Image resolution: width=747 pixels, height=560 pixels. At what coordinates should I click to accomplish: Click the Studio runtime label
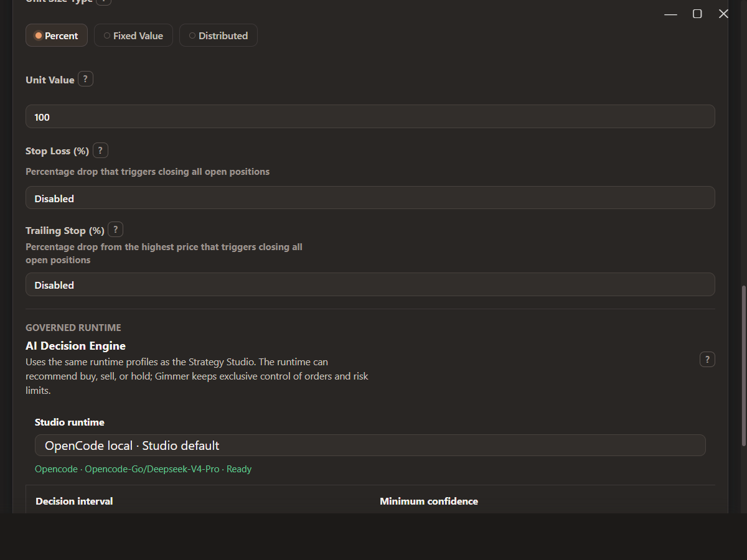[x=70, y=422]
